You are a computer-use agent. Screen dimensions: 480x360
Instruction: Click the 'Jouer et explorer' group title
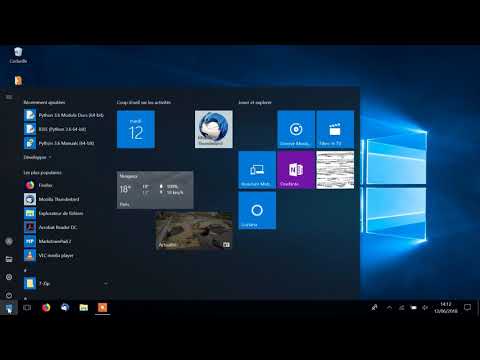pos(255,102)
